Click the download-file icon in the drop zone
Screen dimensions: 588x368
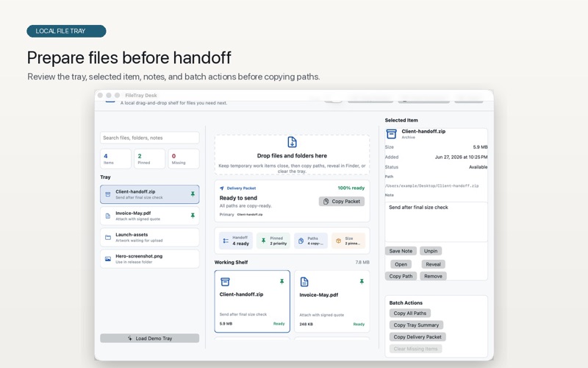292,142
